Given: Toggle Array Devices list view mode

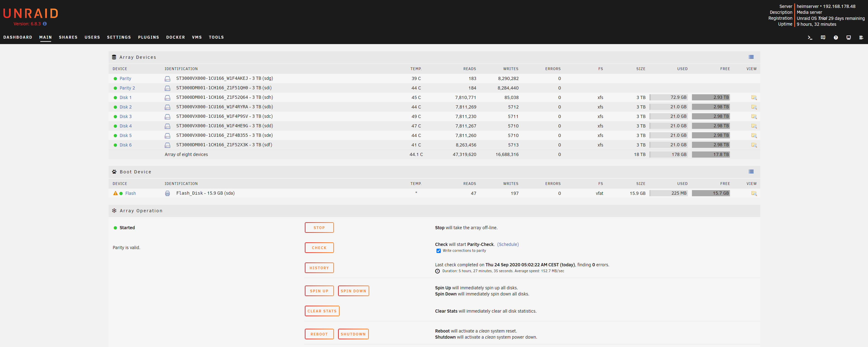Looking at the screenshot, I should pyautogui.click(x=751, y=57).
